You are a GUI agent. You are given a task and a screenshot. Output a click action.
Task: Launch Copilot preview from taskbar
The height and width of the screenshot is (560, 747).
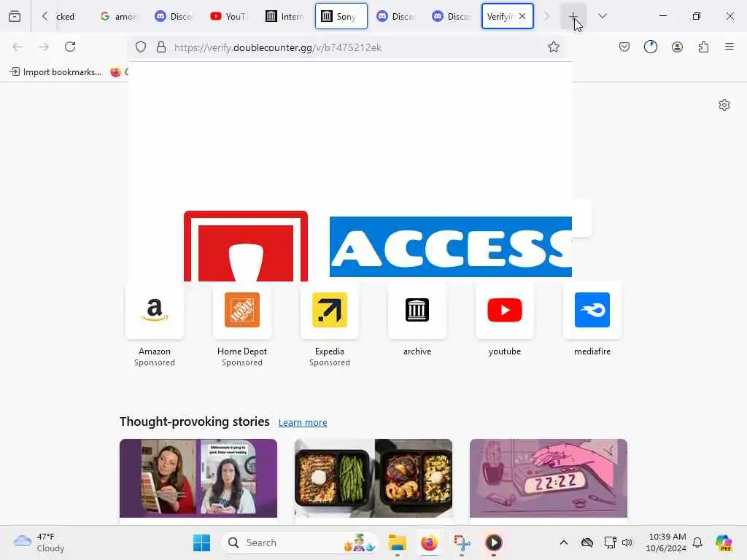coord(724,542)
